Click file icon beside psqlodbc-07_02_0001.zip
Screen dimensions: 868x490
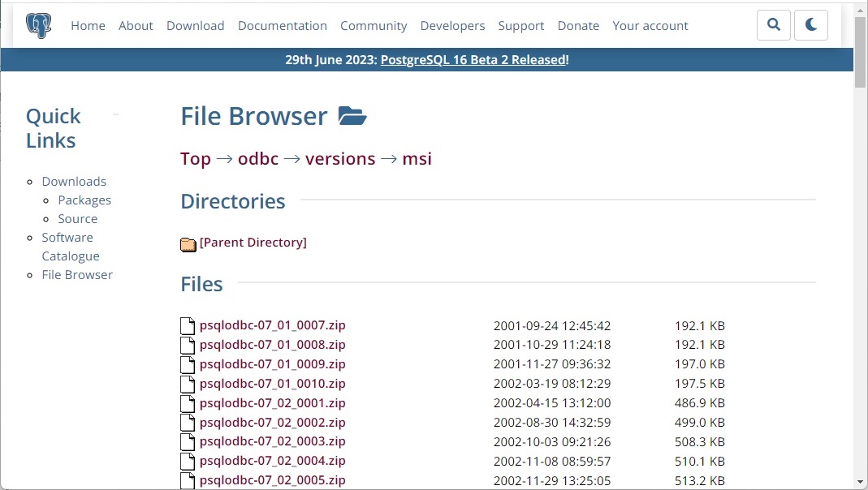[188, 403]
